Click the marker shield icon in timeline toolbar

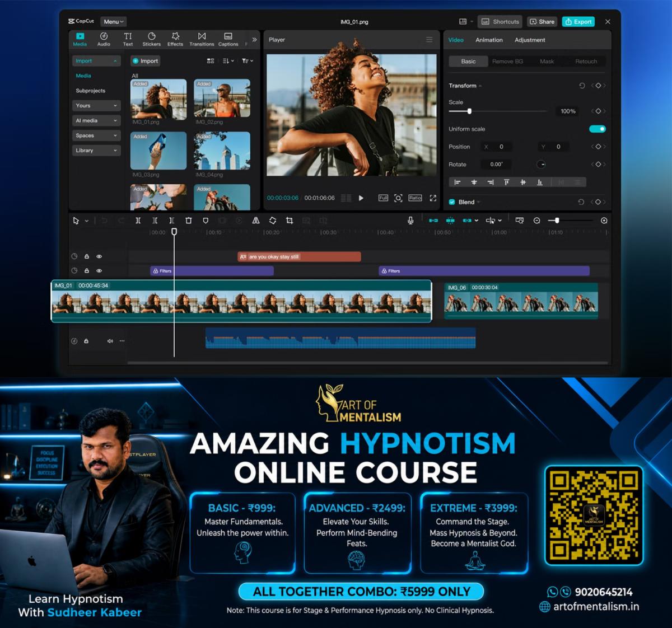click(x=206, y=221)
